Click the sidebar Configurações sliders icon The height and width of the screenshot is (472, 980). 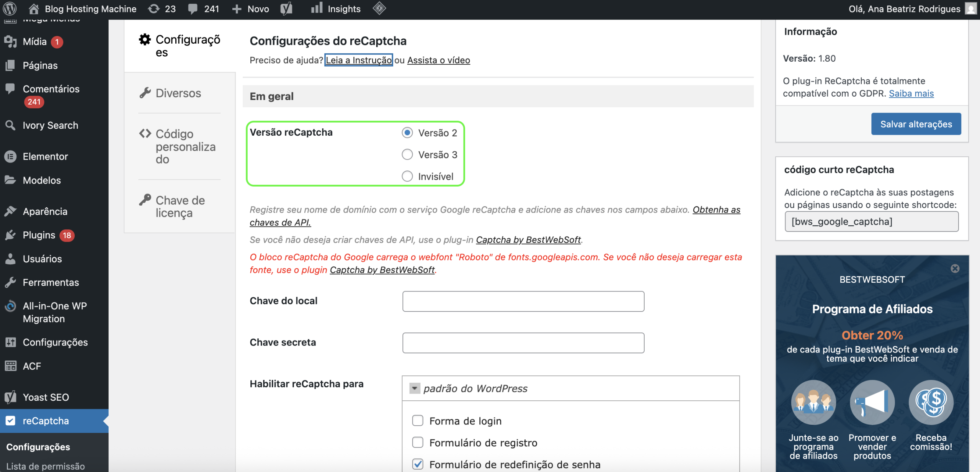pyautogui.click(x=10, y=342)
